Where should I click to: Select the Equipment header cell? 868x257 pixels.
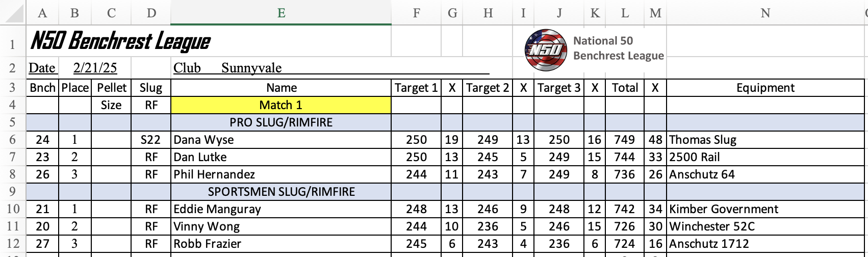click(x=765, y=88)
